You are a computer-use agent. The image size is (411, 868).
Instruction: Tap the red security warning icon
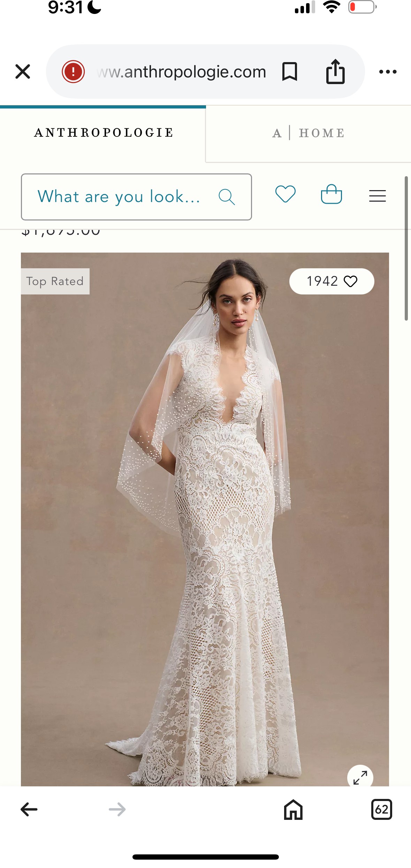(x=73, y=72)
